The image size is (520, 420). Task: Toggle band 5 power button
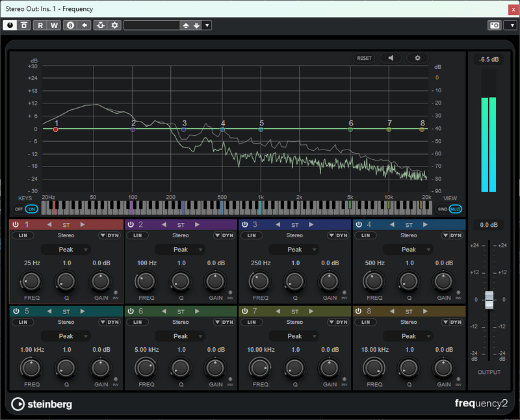click(x=16, y=311)
